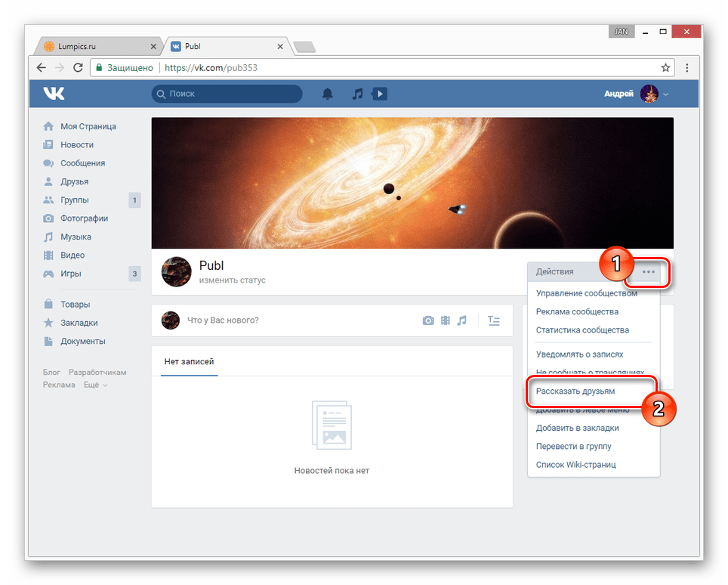Attach audio to the new post
Screen dimensions: 728x585
click(x=461, y=320)
